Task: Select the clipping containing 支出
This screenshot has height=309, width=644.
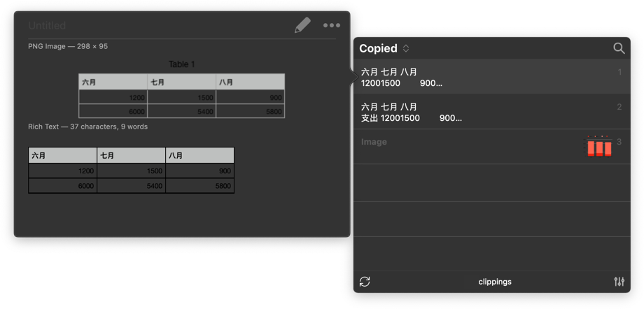Action: (491, 112)
